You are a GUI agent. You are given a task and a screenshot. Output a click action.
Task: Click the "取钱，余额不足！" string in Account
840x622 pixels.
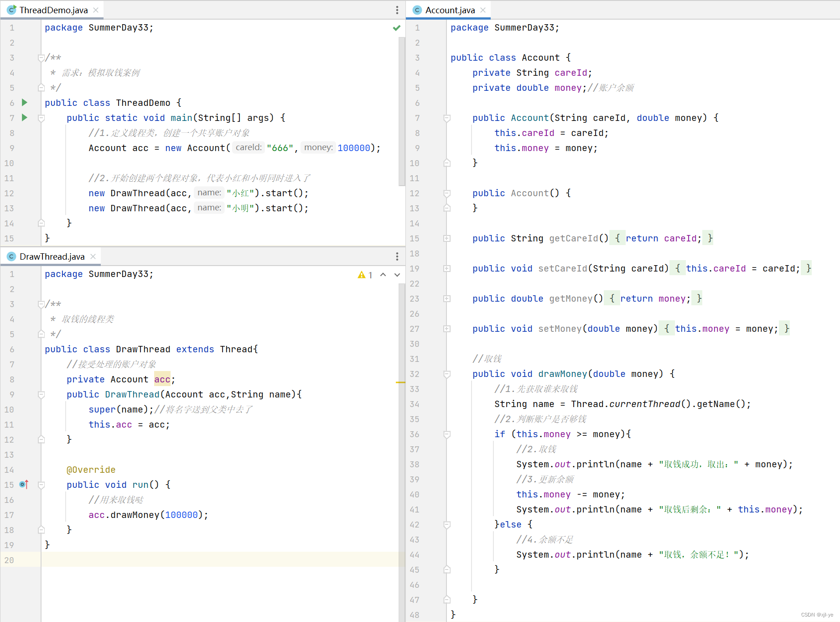699,554
